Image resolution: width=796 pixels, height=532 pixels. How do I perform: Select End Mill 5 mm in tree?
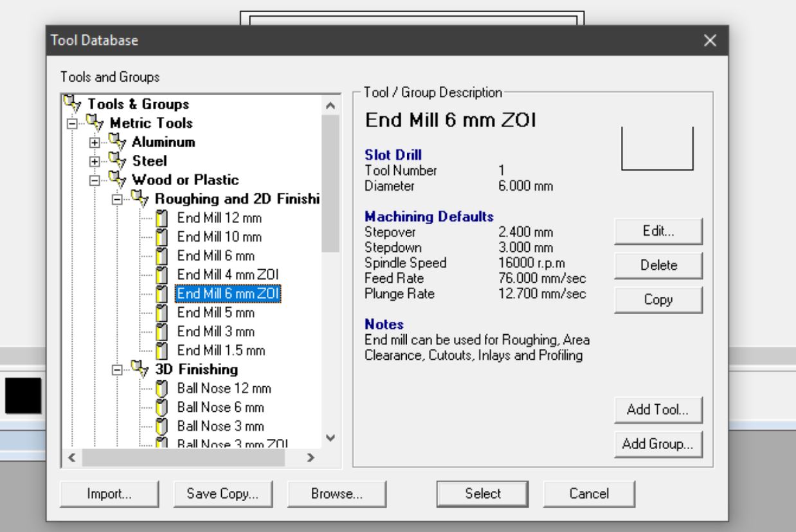pyautogui.click(x=217, y=312)
